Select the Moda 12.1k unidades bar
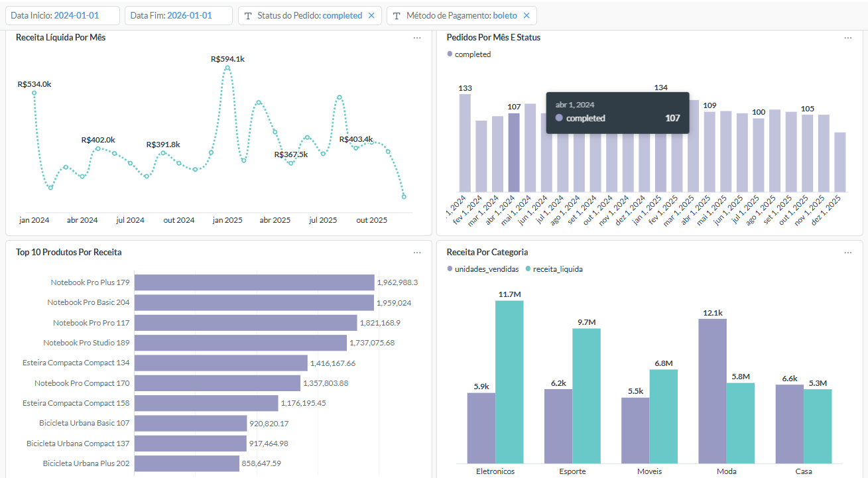The image size is (868, 478). [712, 392]
